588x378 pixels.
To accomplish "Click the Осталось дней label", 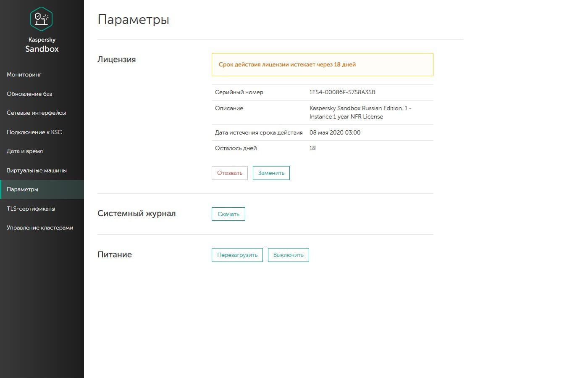I will 236,148.
